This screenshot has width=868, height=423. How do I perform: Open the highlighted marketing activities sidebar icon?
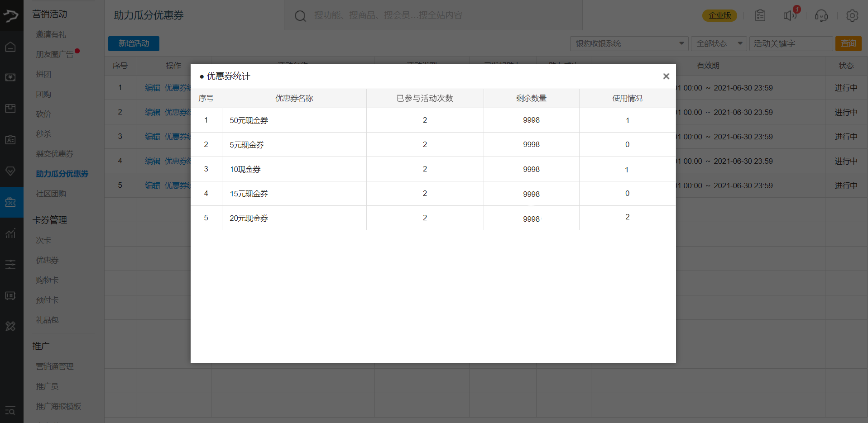tap(10, 202)
